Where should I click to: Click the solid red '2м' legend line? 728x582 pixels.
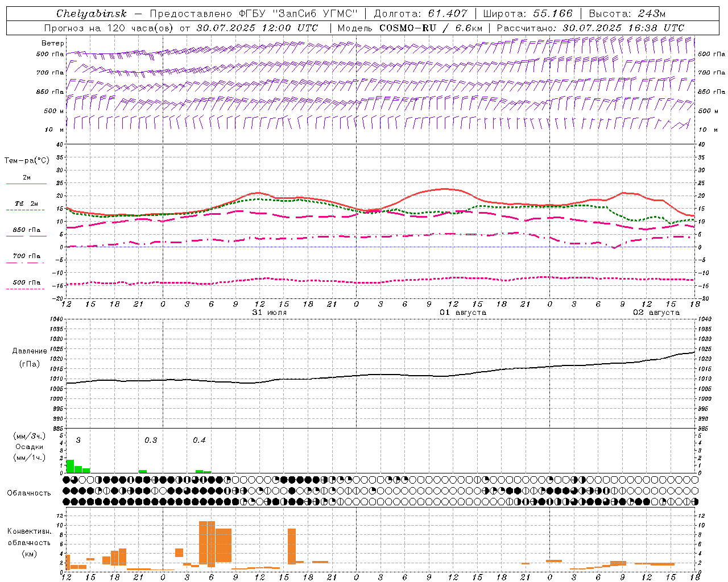[x=26, y=184]
